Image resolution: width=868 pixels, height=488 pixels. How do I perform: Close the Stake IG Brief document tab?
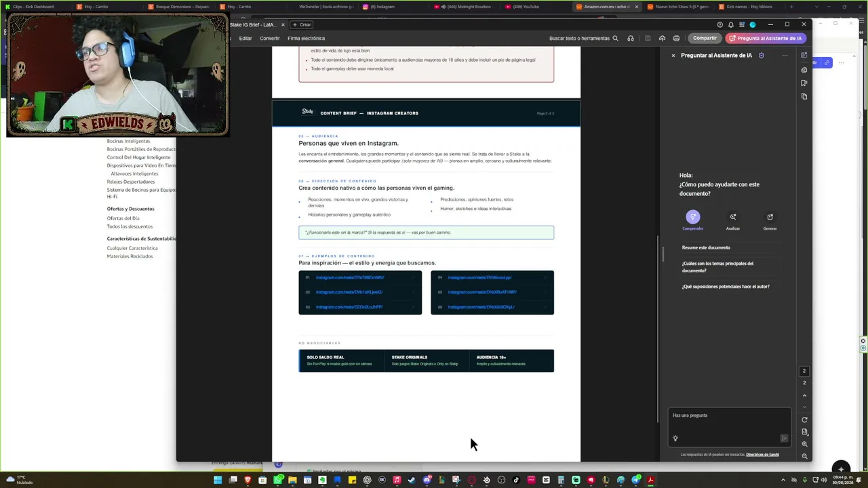[283, 25]
